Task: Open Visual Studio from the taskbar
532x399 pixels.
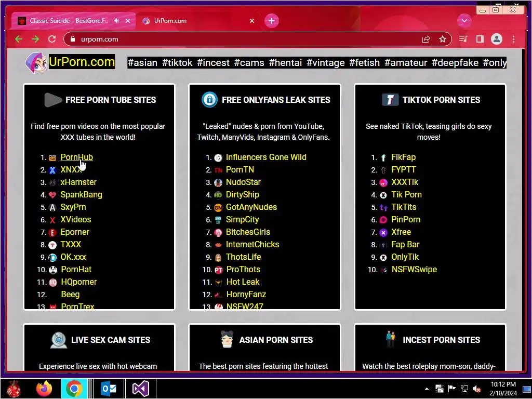Action: tap(140, 389)
